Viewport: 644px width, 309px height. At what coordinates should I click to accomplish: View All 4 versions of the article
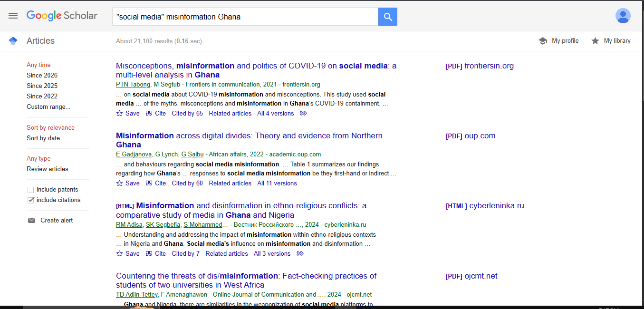tap(276, 113)
